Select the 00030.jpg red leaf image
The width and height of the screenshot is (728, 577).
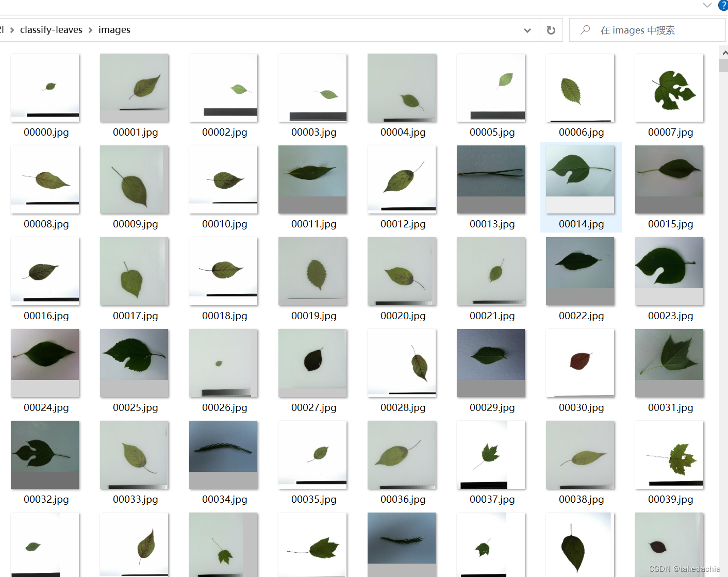[x=580, y=362]
